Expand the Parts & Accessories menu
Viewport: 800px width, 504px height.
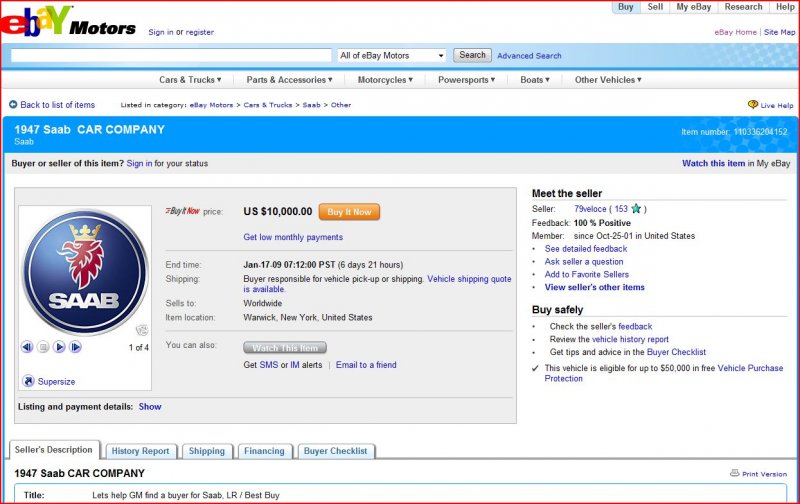[289, 80]
